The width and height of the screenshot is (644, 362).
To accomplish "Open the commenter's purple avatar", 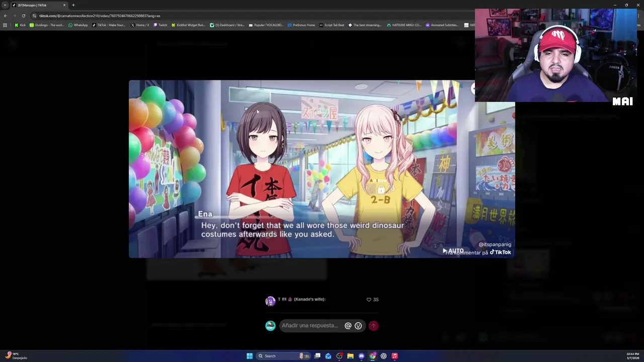I will 270,301.
